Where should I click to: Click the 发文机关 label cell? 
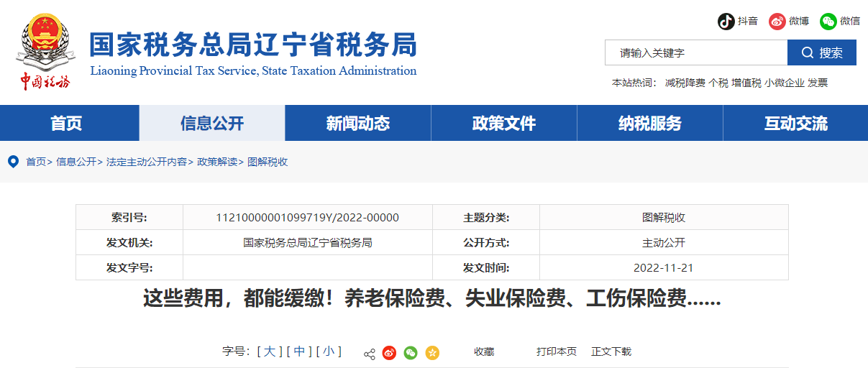(x=129, y=242)
